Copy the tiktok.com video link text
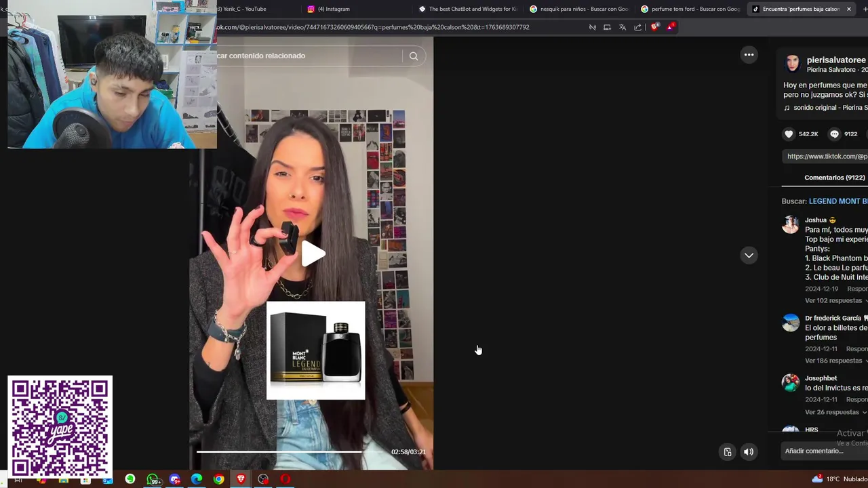 click(827, 157)
